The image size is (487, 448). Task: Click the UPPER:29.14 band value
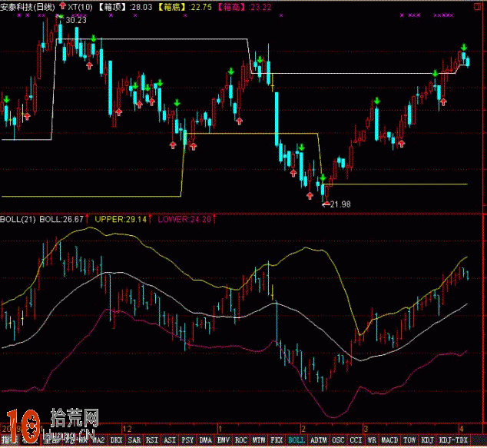point(121,219)
